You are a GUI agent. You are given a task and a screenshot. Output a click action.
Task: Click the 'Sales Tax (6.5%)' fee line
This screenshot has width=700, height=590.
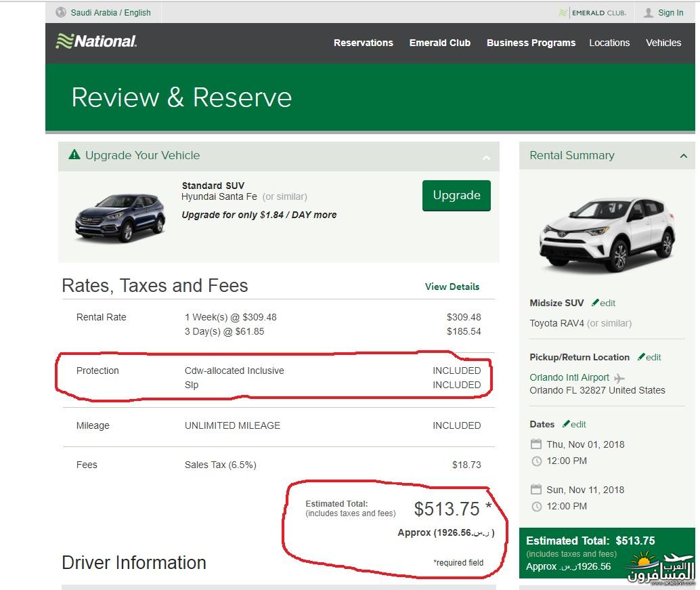click(221, 465)
